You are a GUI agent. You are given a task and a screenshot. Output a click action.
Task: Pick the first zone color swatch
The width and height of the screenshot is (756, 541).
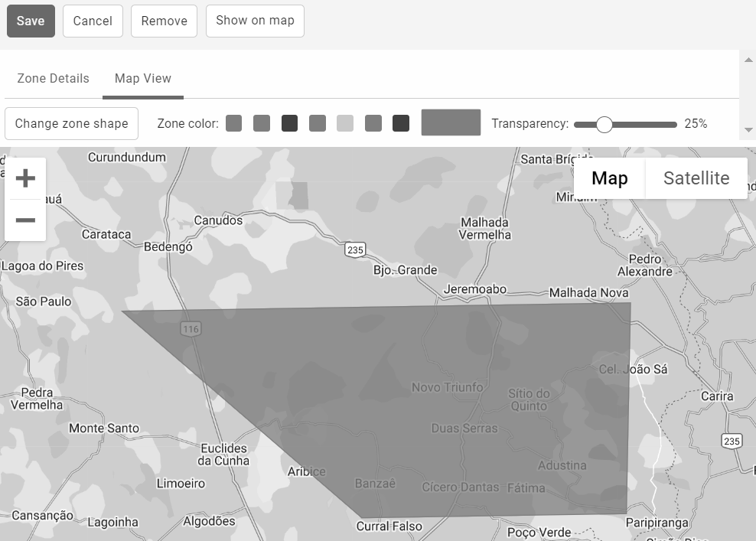[x=234, y=123]
